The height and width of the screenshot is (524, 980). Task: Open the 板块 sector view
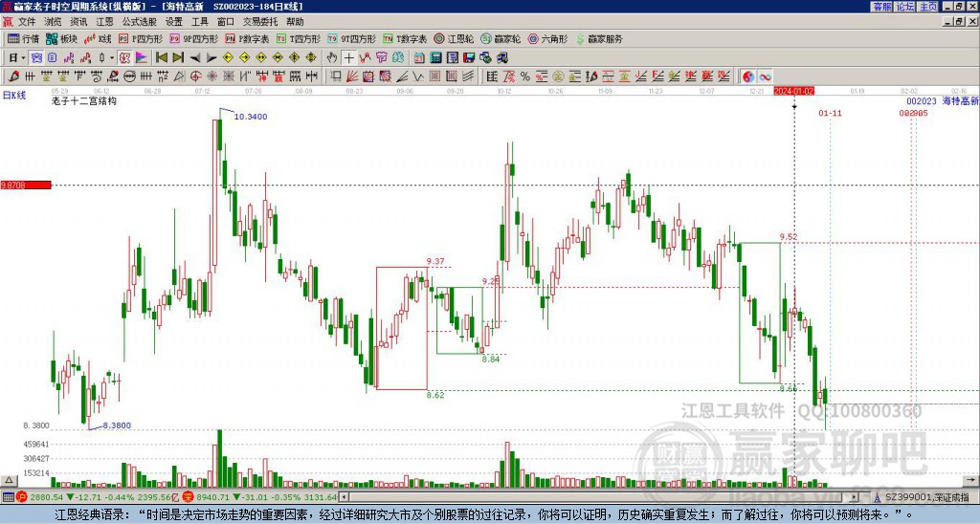(x=61, y=38)
